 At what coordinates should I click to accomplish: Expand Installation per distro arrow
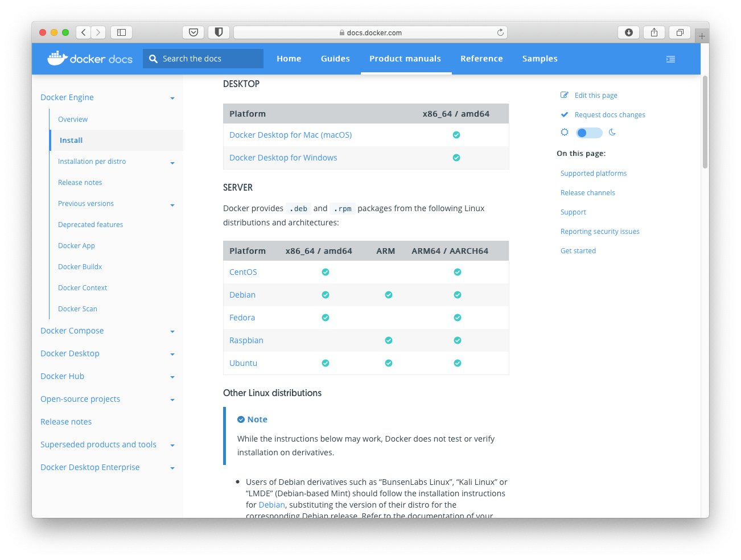pyautogui.click(x=172, y=163)
